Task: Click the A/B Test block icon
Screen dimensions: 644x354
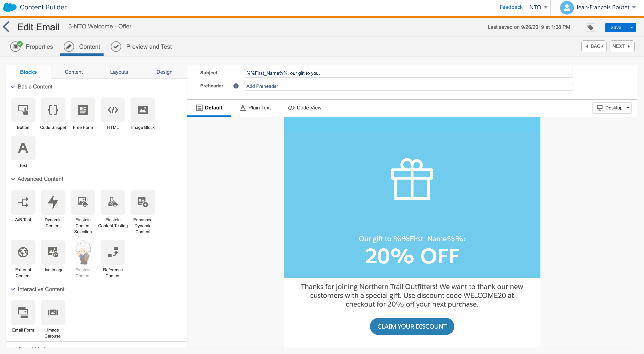Action: [x=23, y=202]
